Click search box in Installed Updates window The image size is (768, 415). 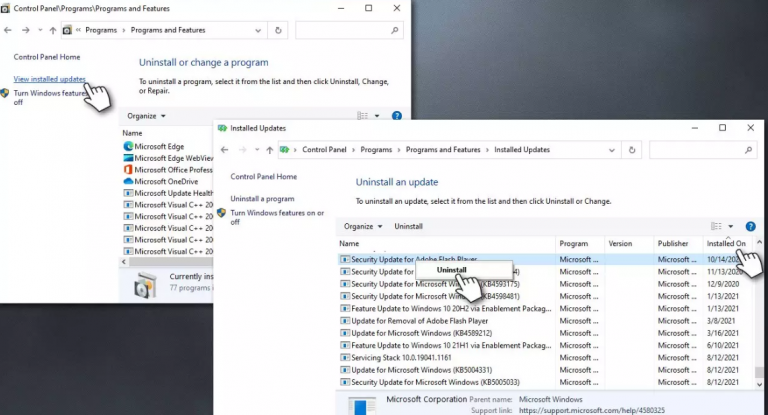pos(703,150)
